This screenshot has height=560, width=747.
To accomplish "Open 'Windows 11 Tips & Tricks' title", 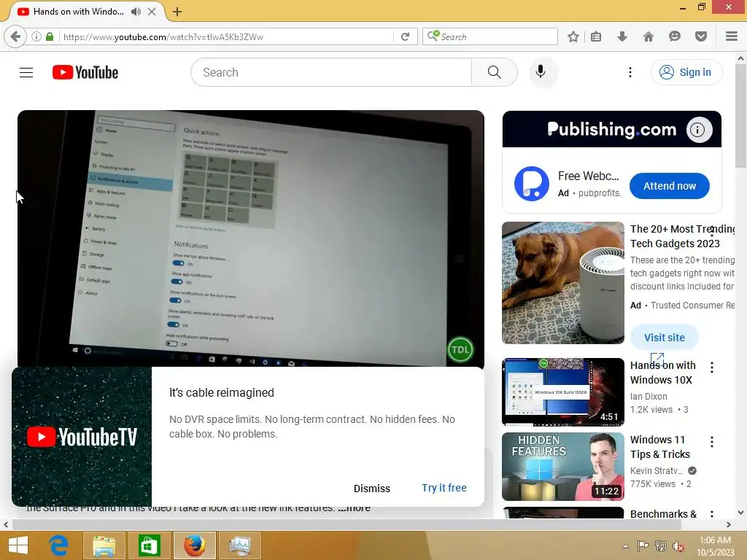I will tap(659, 447).
